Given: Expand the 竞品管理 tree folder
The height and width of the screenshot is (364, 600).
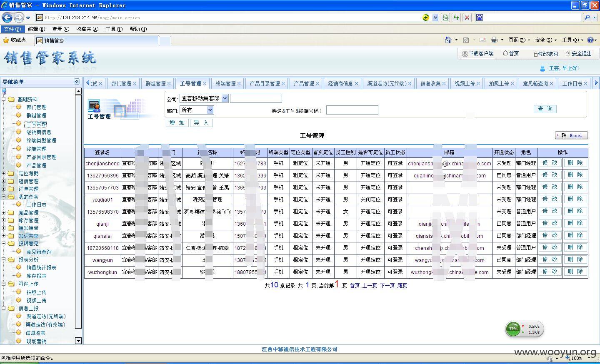Looking at the screenshot, I should tap(4, 212).
